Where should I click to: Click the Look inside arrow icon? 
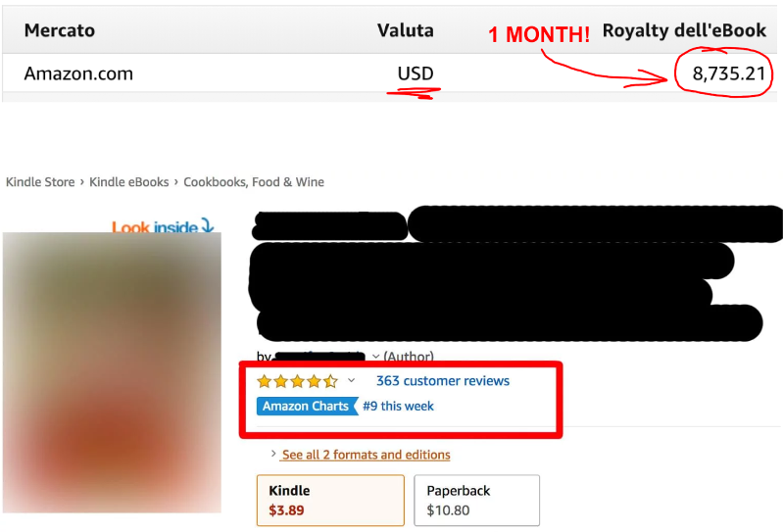pos(208,225)
